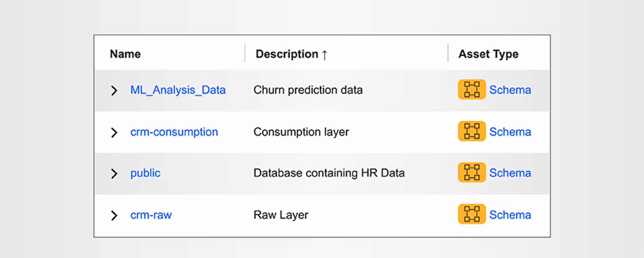Click the Schema link for crm-consumption

[510, 132]
